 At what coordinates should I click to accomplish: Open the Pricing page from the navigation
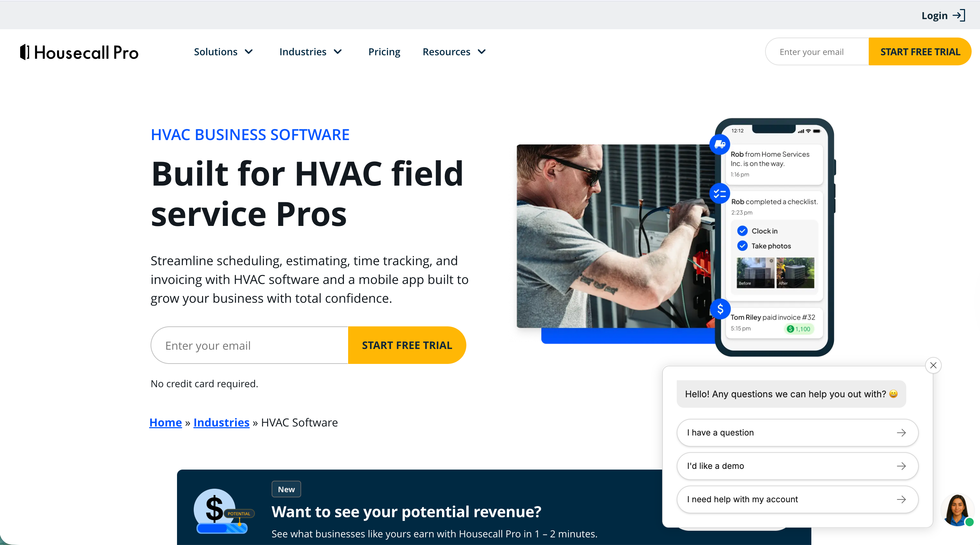[384, 52]
